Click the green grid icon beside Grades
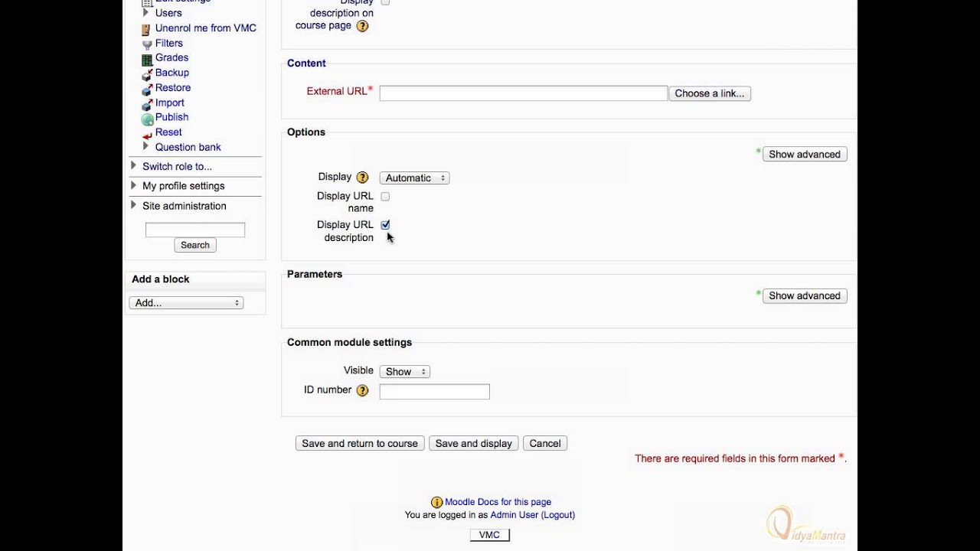This screenshot has width=980, height=551. pos(147,59)
